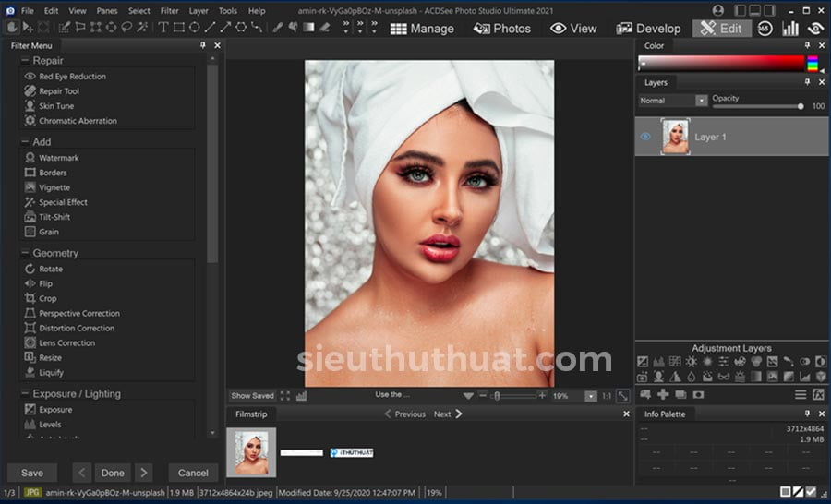Choose the Rectangle shape tool

(179, 28)
